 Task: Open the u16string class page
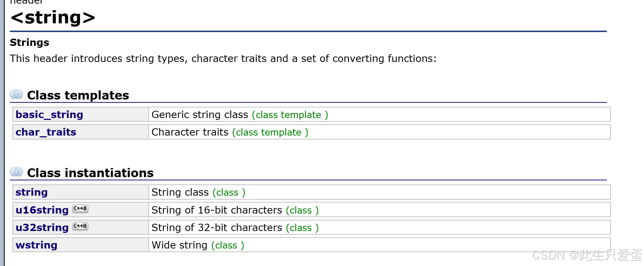(x=42, y=210)
